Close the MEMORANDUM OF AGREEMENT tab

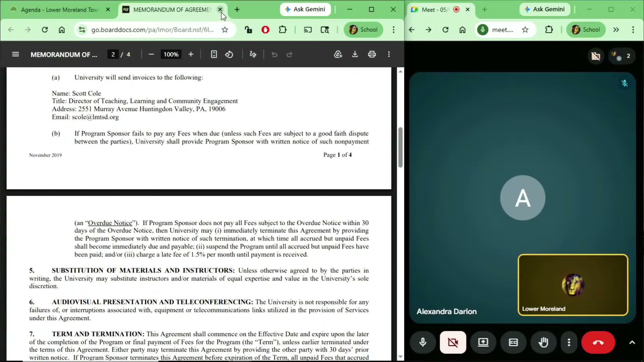point(220,10)
